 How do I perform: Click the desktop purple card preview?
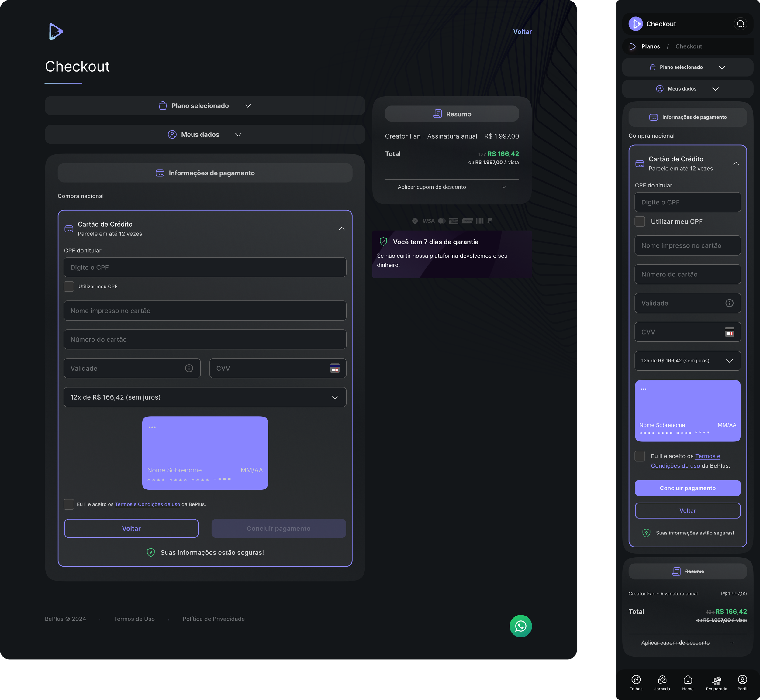[205, 453]
